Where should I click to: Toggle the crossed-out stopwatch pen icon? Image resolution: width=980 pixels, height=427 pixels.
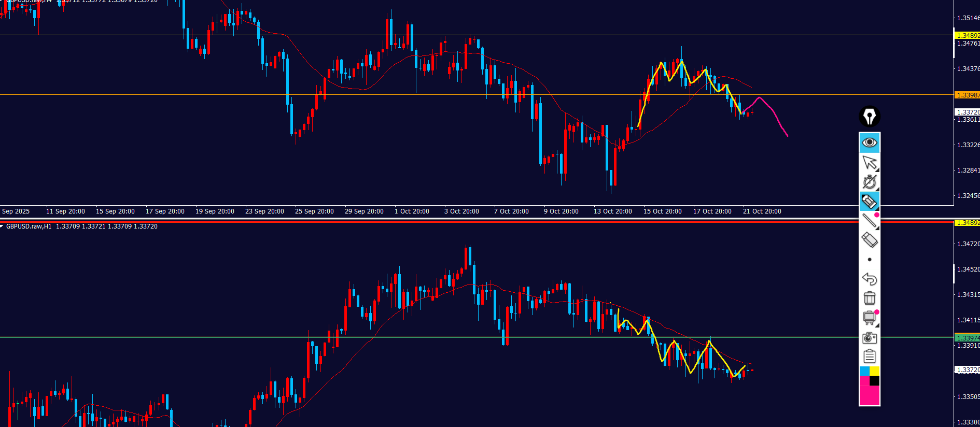click(x=870, y=182)
